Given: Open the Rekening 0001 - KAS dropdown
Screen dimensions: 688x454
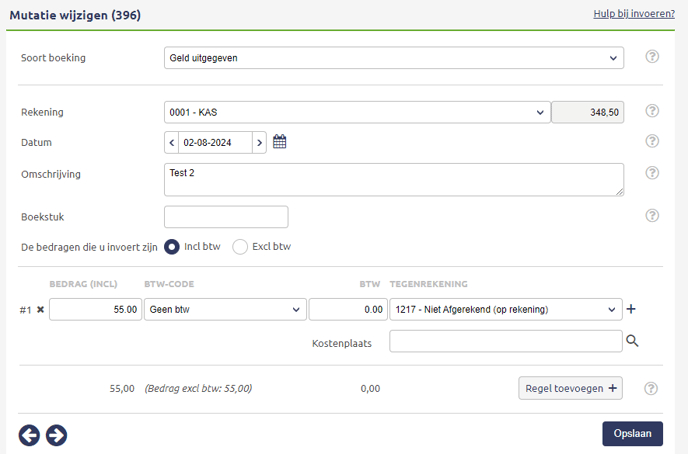Looking at the screenshot, I should [356, 112].
